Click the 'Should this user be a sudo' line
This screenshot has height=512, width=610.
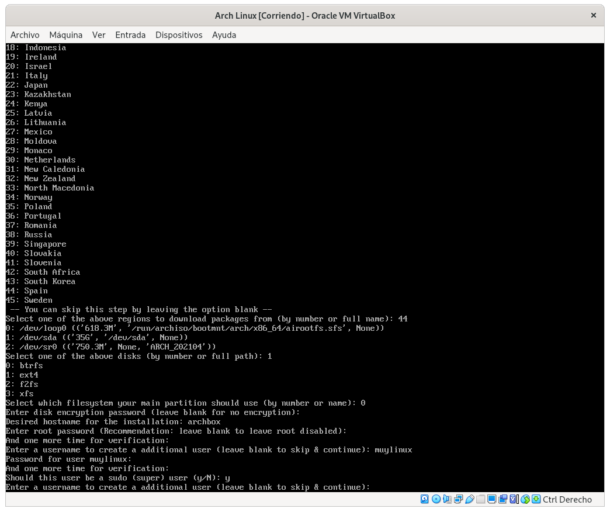click(x=118, y=478)
